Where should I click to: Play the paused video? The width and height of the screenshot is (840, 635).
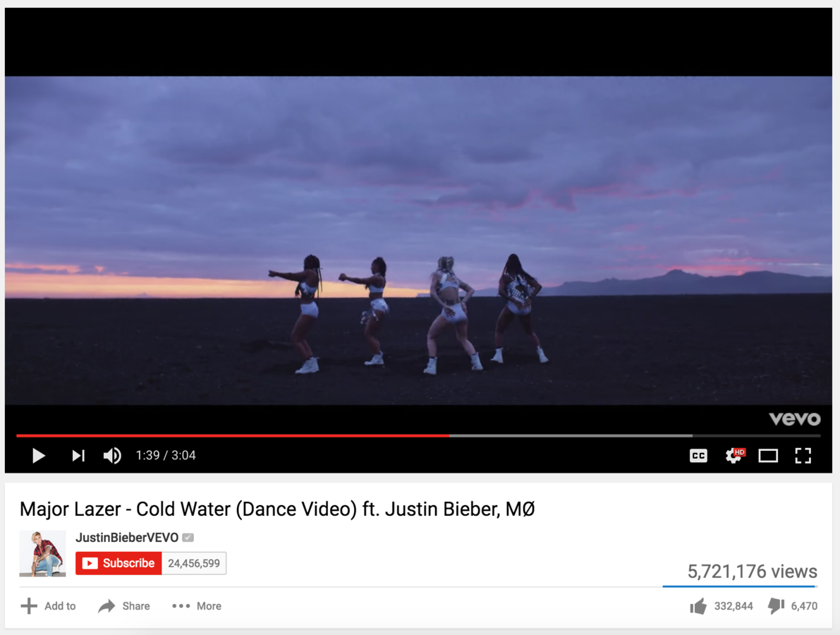tap(39, 456)
